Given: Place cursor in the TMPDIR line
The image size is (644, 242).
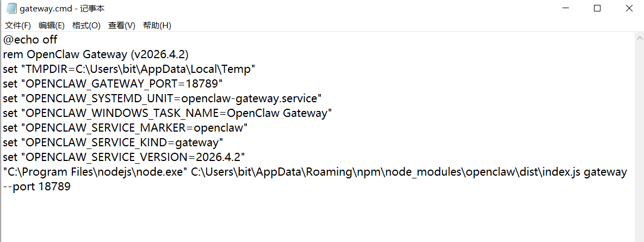Looking at the screenshot, I should [129, 69].
